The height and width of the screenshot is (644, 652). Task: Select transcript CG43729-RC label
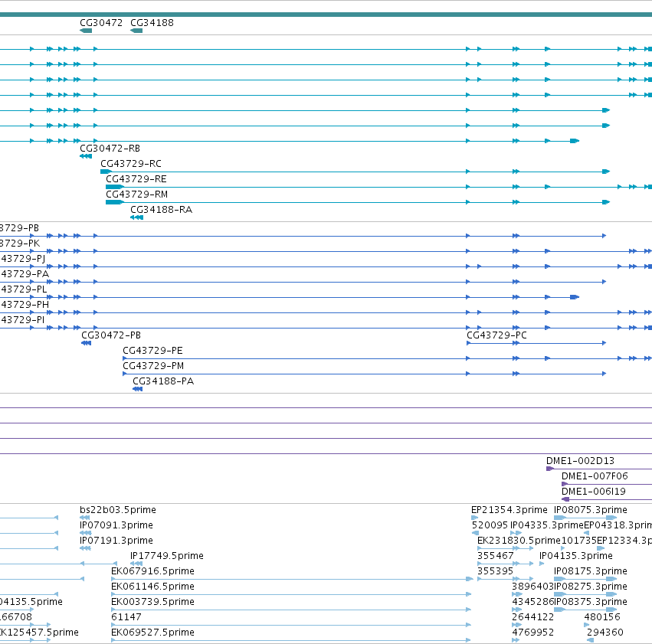tap(130, 164)
